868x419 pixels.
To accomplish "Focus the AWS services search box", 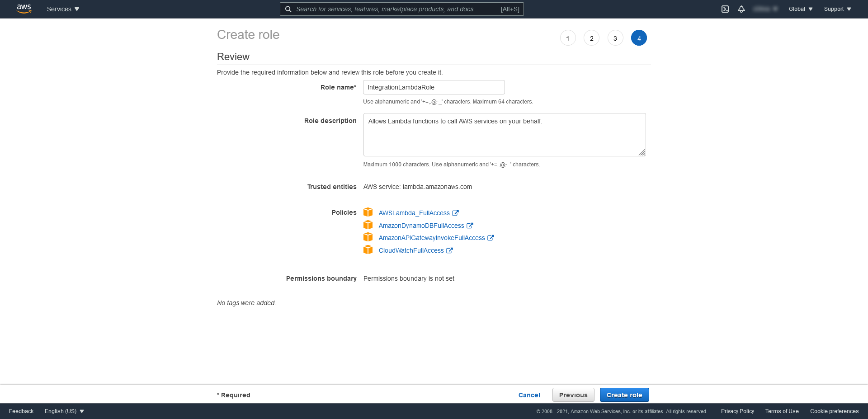I will [x=402, y=9].
